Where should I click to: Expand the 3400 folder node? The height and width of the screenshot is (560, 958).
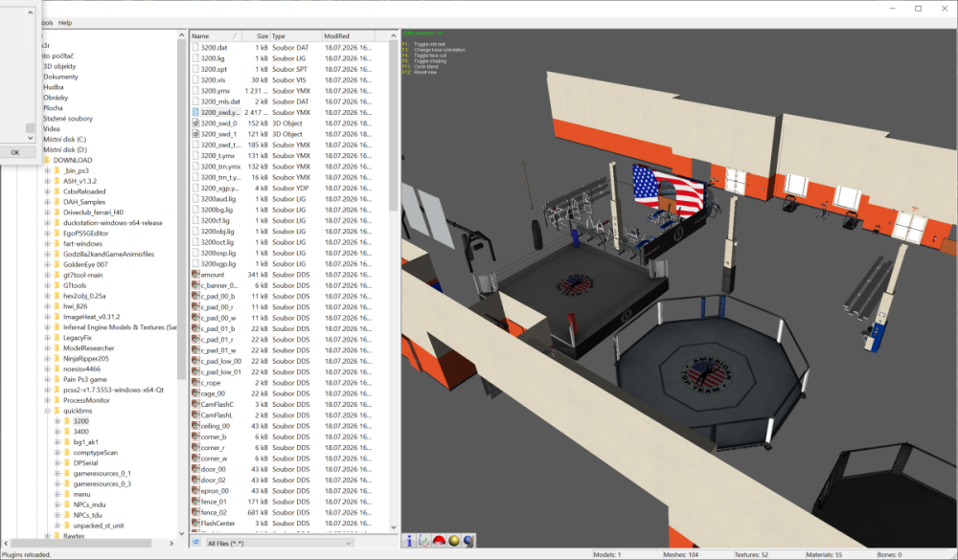click(x=57, y=432)
